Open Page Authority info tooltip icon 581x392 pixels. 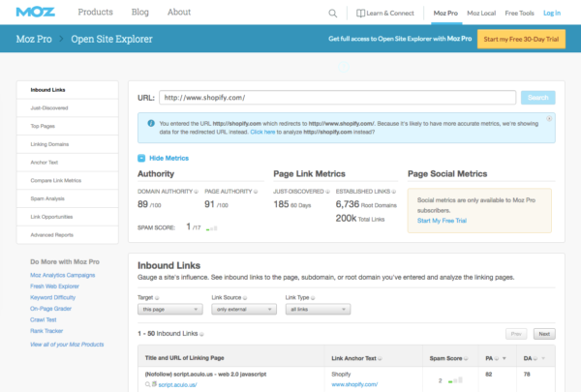coord(256,192)
